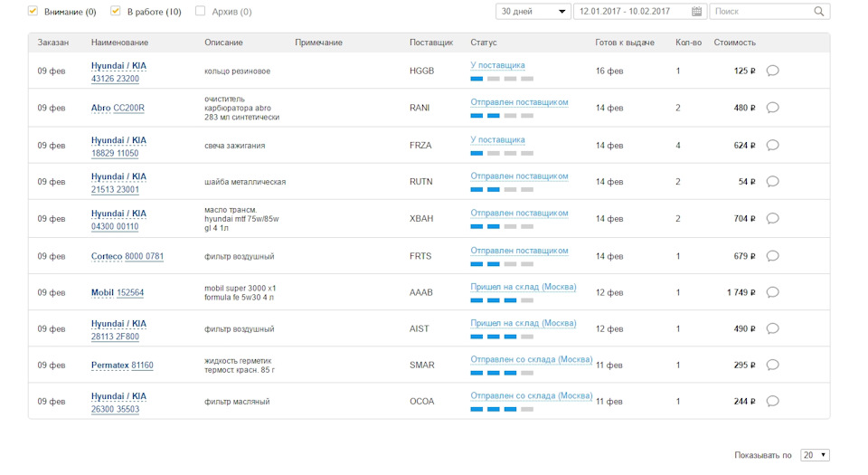Open part number 43126 23200 link
This screenshot has width=868, height=475.
[115, 79]
